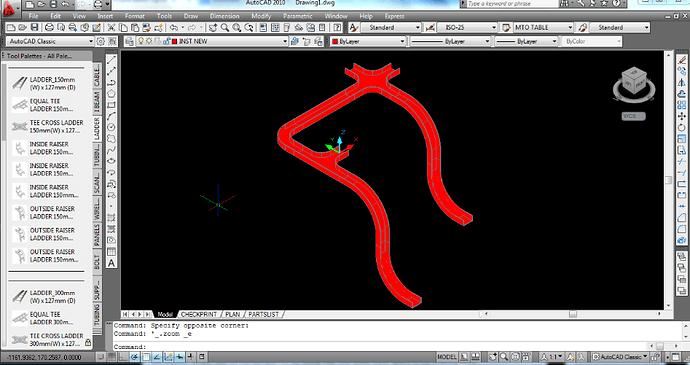Image resolution: width=690 pixels, height=365 pixels.
Task: Select the Line tool in the draw toolbar
Action: click(x=111, y=60)
